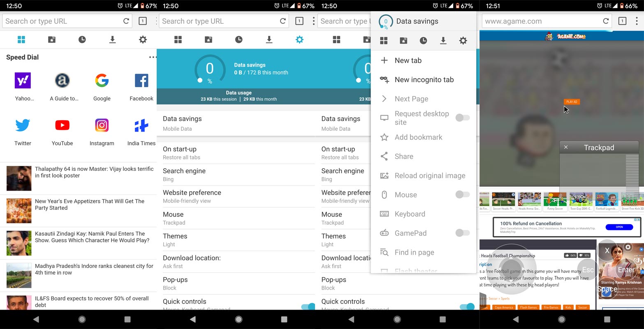Click gear icon on the gamepad overlay
644x329 pixels.
(628, 247)
